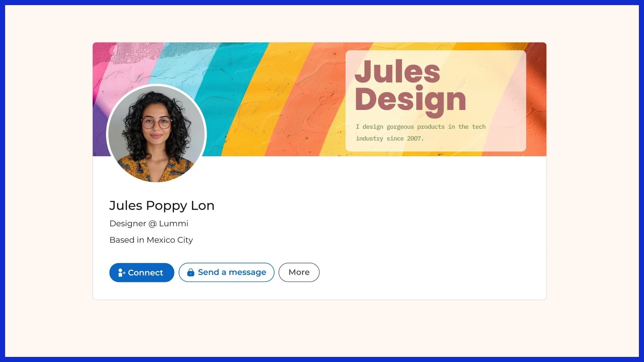
Task: Click the Connect button
Action: [142, 272]
